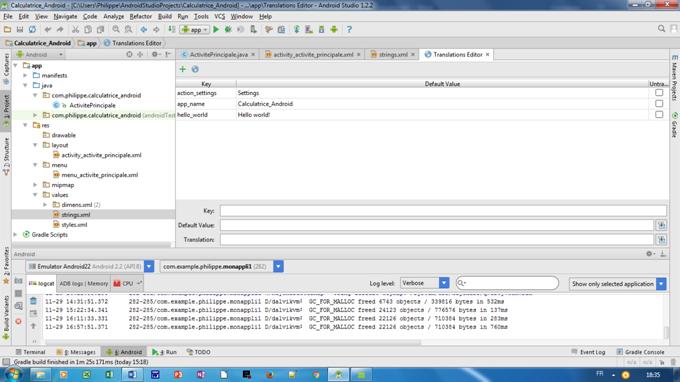680x382 pixels.
Task: Click the Default Value input field
Action: coord(436,225)
